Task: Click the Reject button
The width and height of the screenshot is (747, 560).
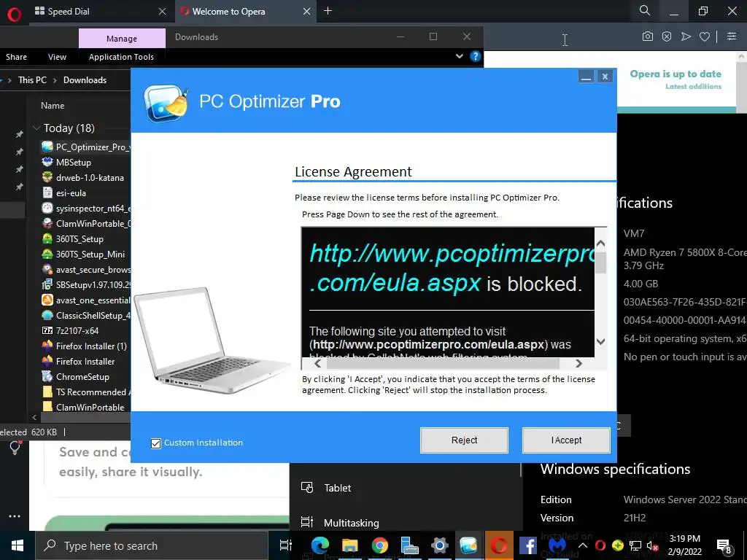Action: tap(464, 440)
